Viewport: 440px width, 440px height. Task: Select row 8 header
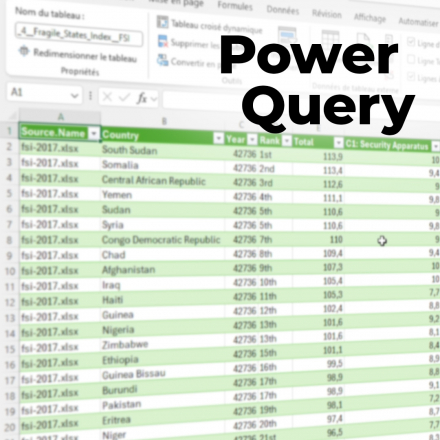click(x=9, y=240)
